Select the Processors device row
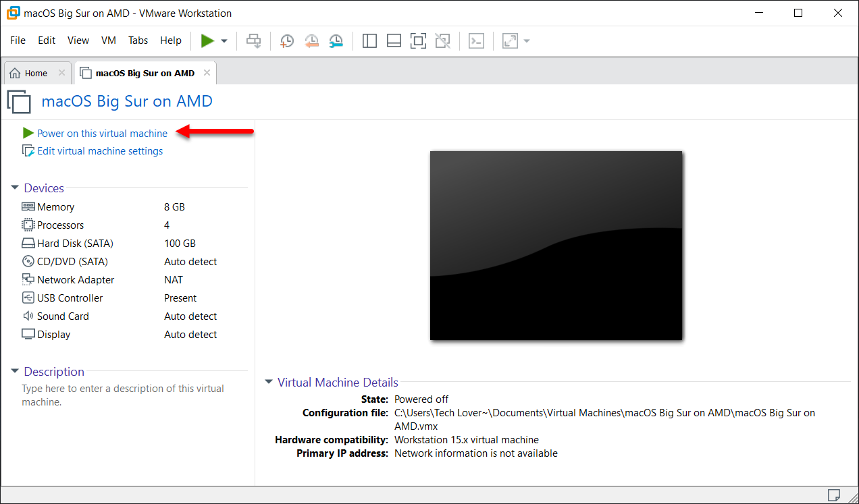The image size is (859, 504). [134, 225]
